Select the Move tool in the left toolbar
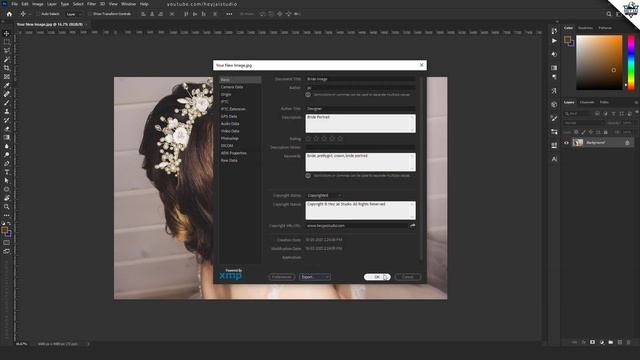 (x=7, y=33)
